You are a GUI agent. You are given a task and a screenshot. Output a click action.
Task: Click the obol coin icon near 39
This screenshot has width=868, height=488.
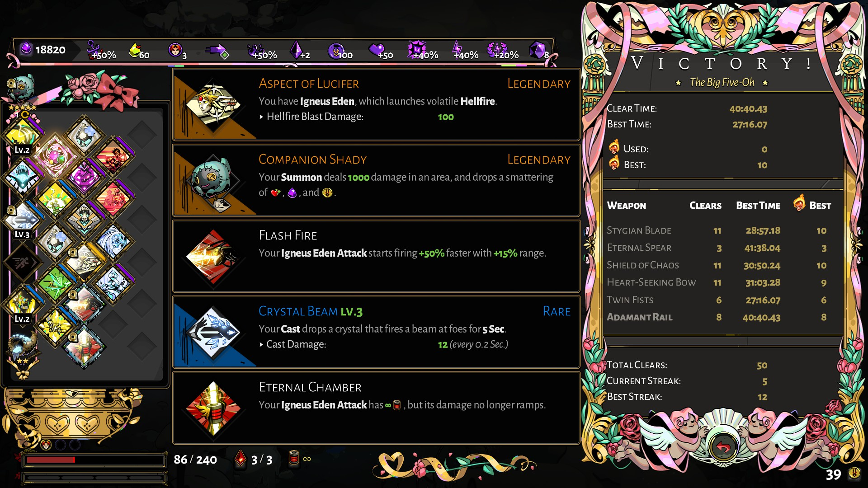point(854,473)
